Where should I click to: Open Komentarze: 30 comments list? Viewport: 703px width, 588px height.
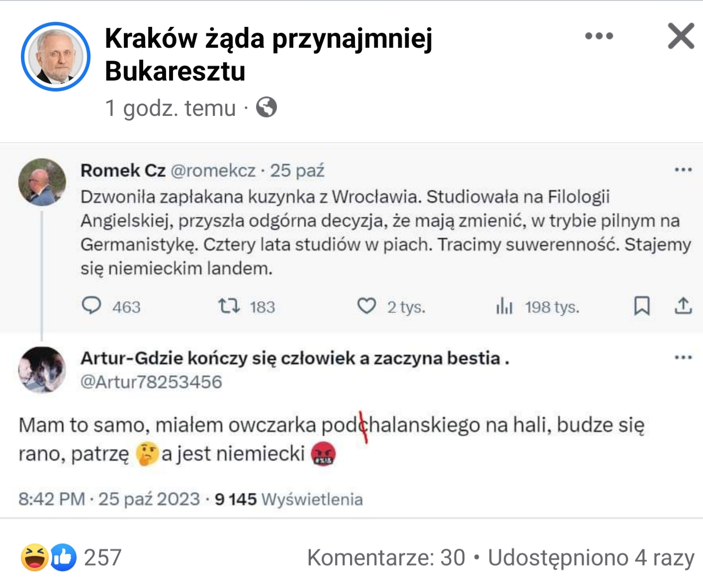click(x=386, y=557)
